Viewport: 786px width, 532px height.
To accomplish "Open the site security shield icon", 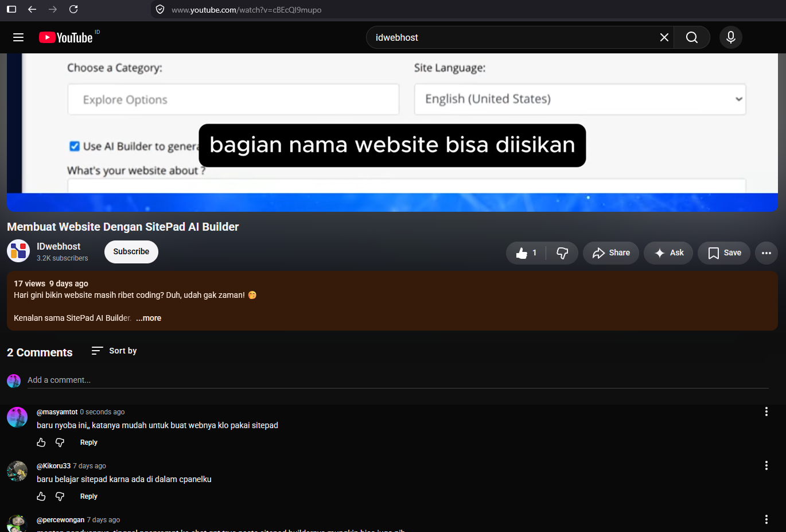I will pos(160,10).
